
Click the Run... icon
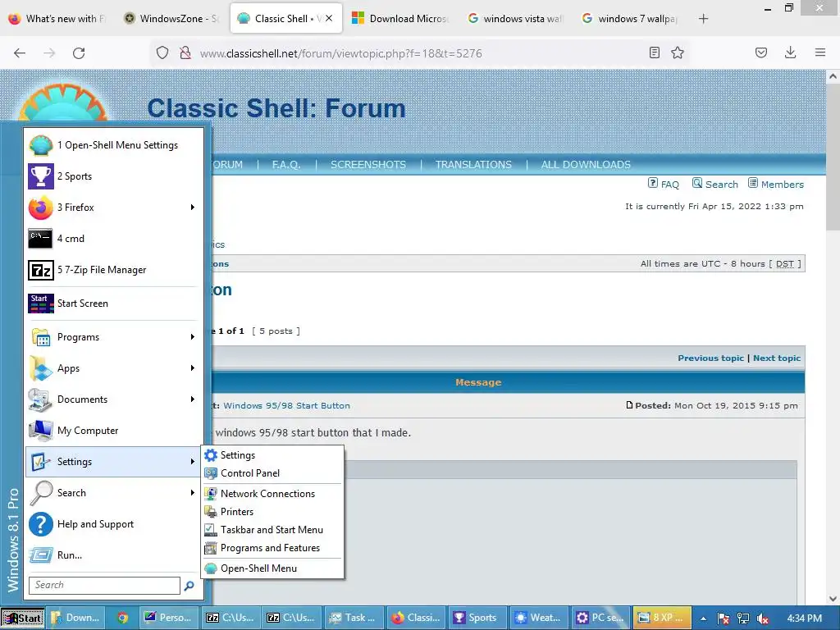(x=41, y=555)
